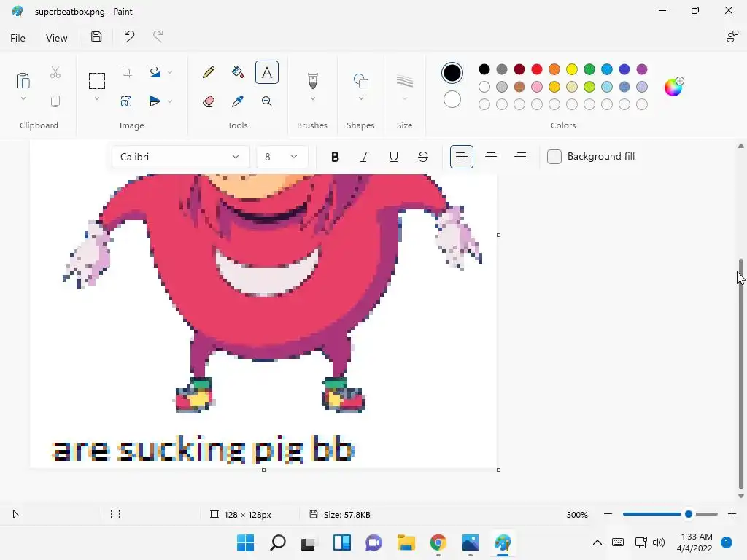Pick the green color swatch
Viewport: 747px width, 560px height.
(589, 69)
